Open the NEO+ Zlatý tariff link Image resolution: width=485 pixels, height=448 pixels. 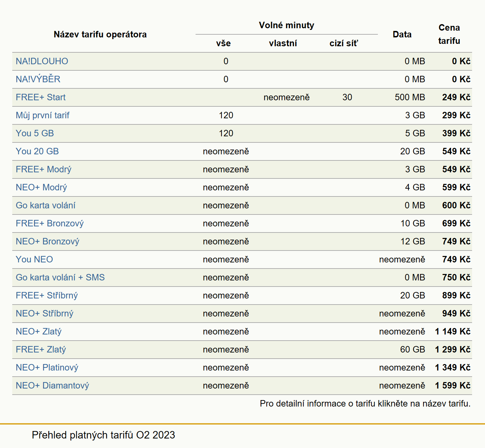click(x=39, y=331)
